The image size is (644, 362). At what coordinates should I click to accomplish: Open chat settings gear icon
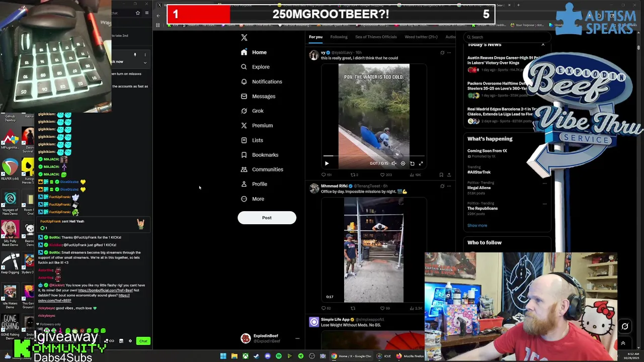point(130,341)
